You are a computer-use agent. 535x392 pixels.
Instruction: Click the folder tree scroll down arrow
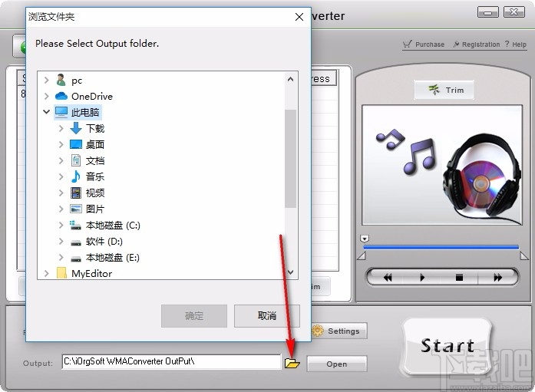tap(290, 272)
